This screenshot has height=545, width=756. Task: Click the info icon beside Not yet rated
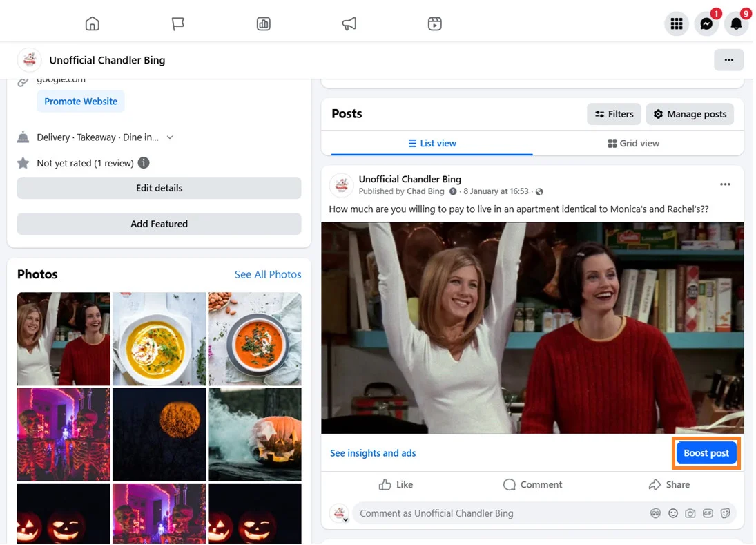pyautogui.click(x=144, y=163)
